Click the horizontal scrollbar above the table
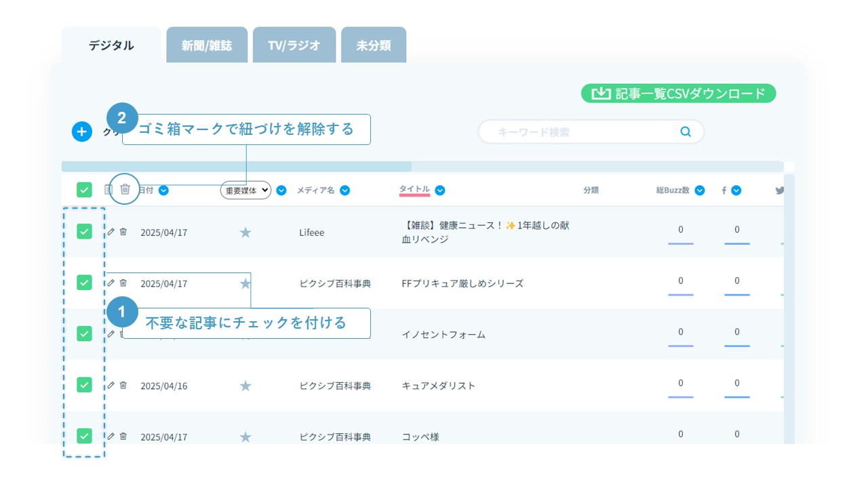 click(236, 166)
